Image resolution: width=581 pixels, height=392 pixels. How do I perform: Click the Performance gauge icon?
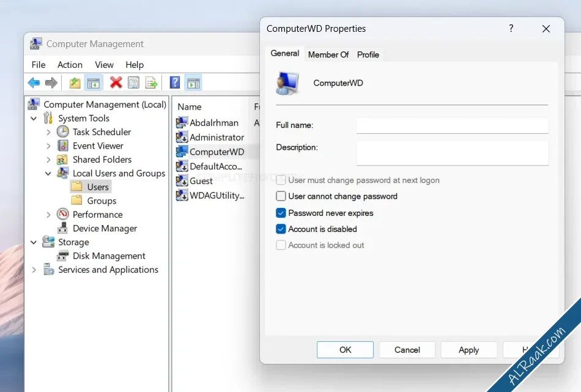coord(62,214)
